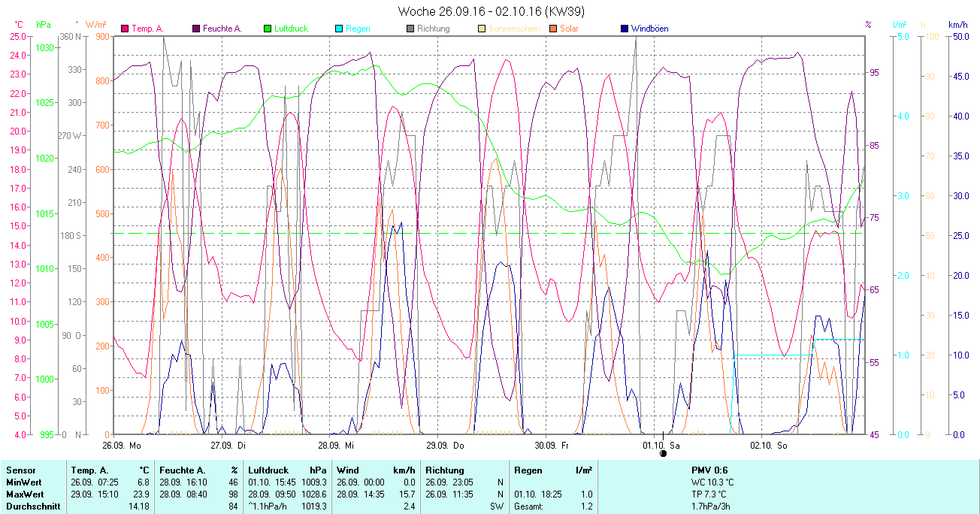Click the average temperature value '14.18'

point(139,506)
